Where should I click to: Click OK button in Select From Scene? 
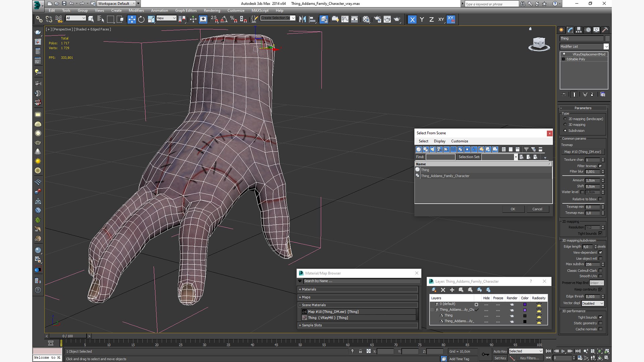(513, 208)
